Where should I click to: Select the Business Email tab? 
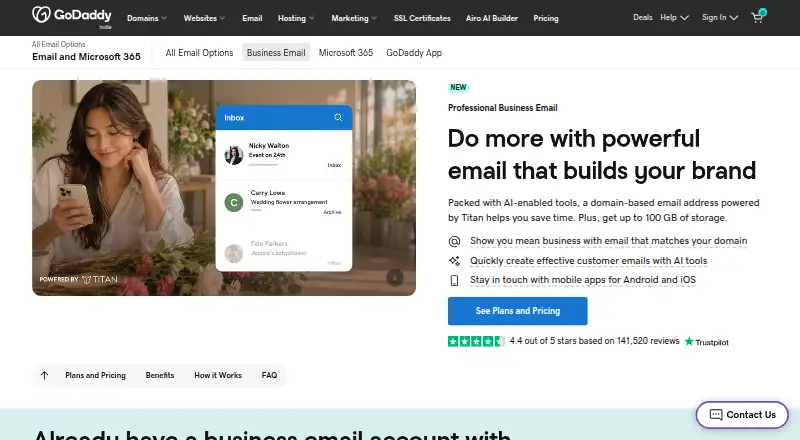click(x=276, y=53)
